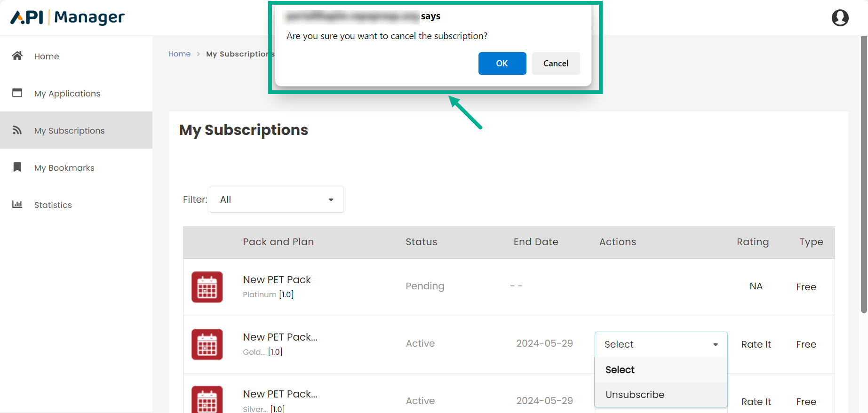868x413 pixels.
Task: Click the vertical page scrollbar
Action: (863, 174)
